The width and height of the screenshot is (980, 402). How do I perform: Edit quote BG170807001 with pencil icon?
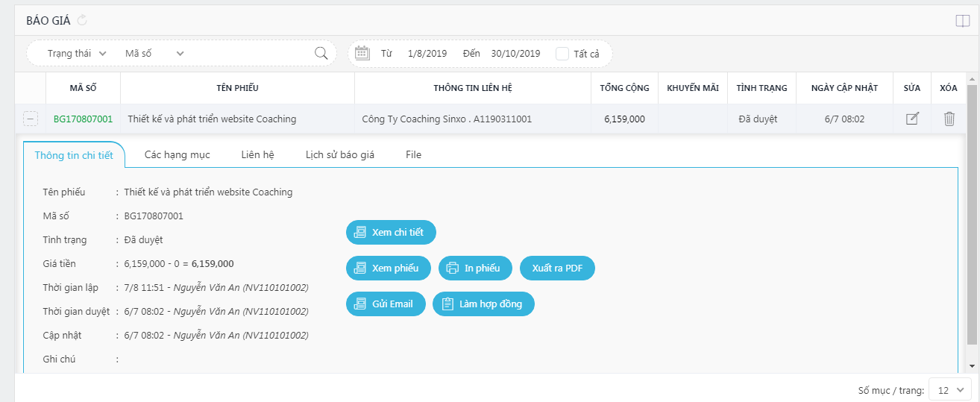point(912,119)
